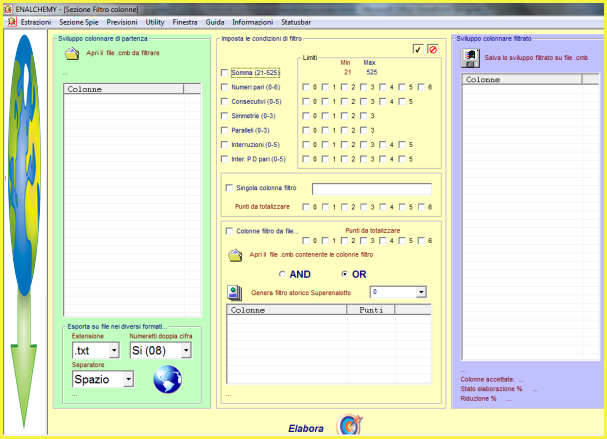The width and height of the screenshot is (607, 439).
Task: Click the Genera filtro storico icon
Action: [x=235, y=293]
